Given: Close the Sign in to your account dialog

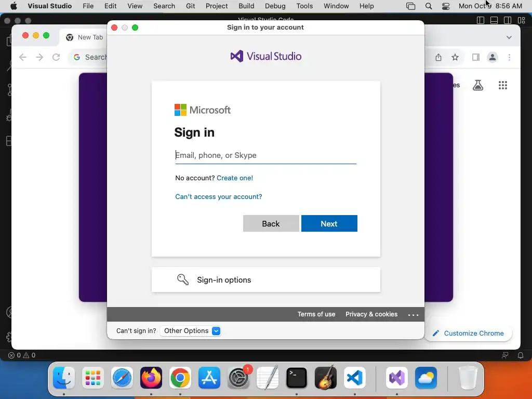Looking at the screenshot, I should [x=114, y=28].
